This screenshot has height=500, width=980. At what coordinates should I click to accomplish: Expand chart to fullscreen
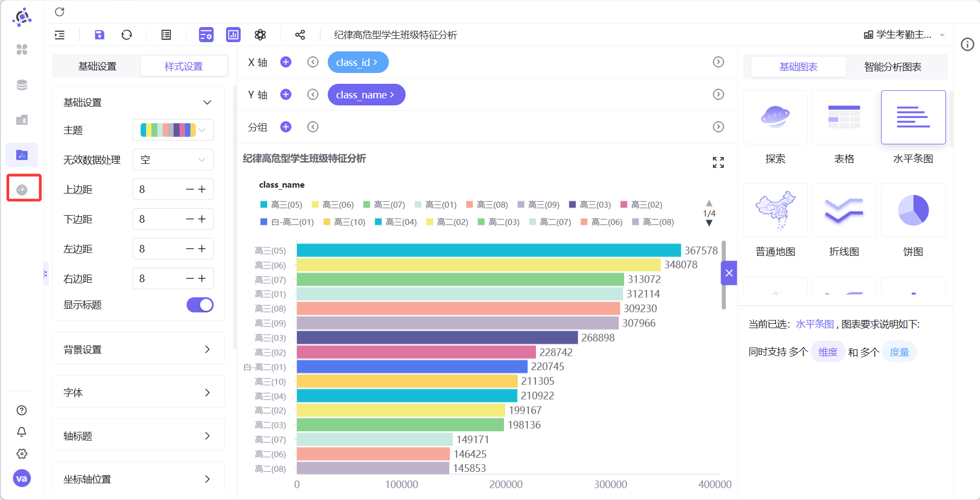click(x=718, y=162)
